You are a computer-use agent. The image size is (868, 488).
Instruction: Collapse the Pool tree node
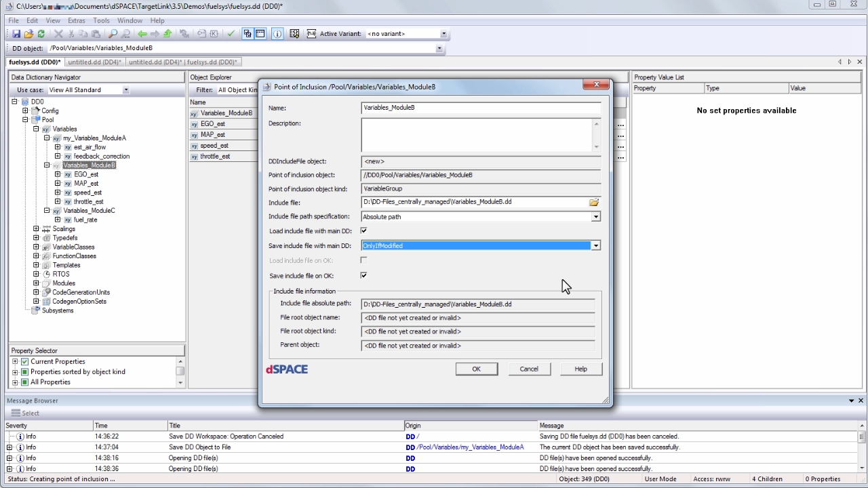25,119
